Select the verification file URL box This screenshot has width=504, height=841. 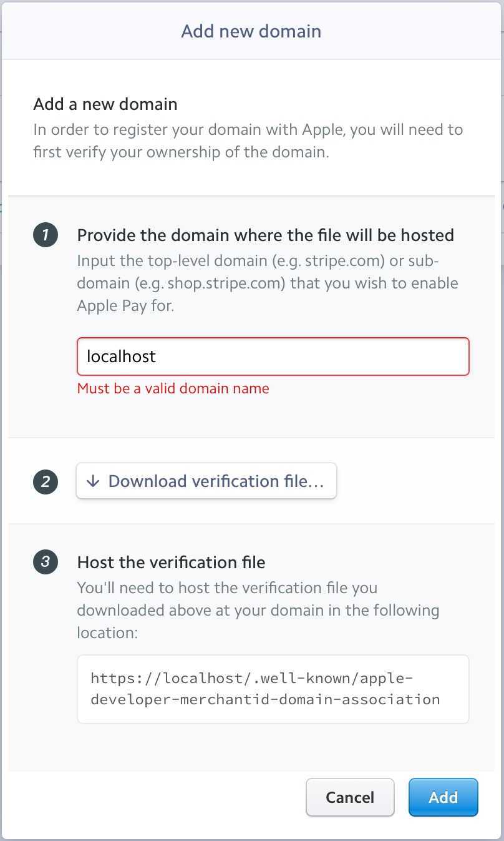click(x=273, y=689)
